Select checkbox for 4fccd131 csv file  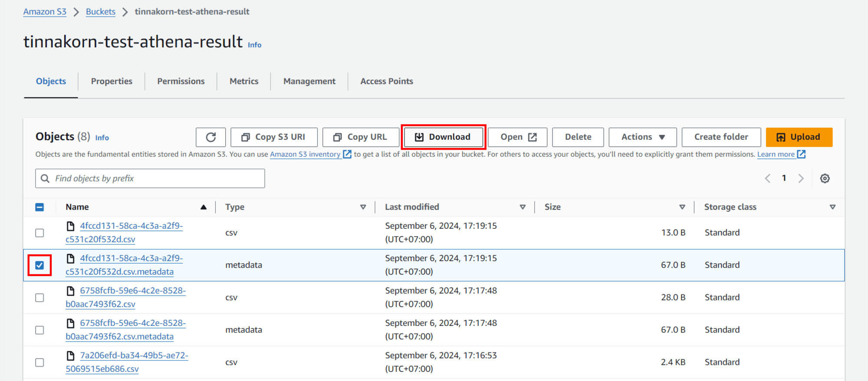click(x=39, y=233)
